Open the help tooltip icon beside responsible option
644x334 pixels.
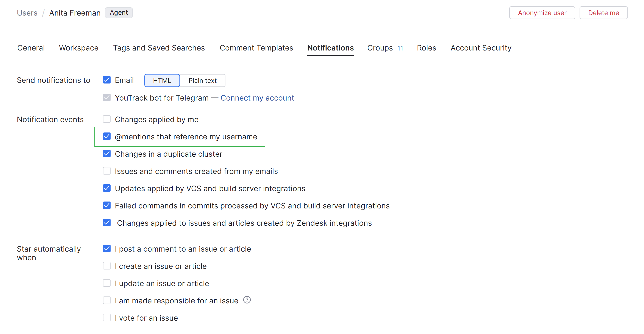[x=247, y=300]
